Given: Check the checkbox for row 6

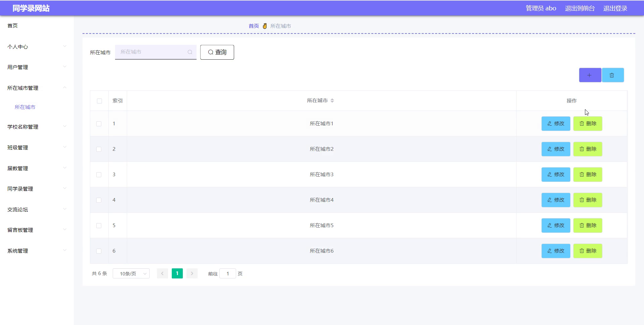Looking at the screenshot, I should coord(99,251).
